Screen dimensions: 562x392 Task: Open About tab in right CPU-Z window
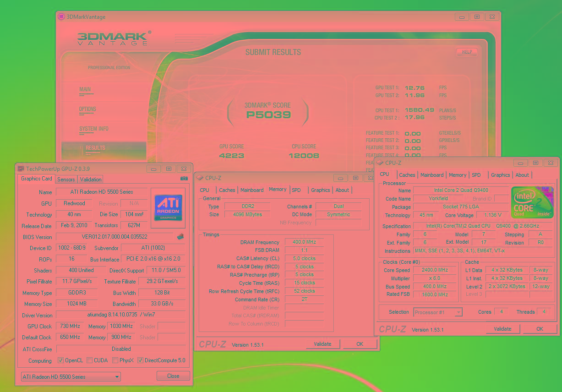(522, 175)
